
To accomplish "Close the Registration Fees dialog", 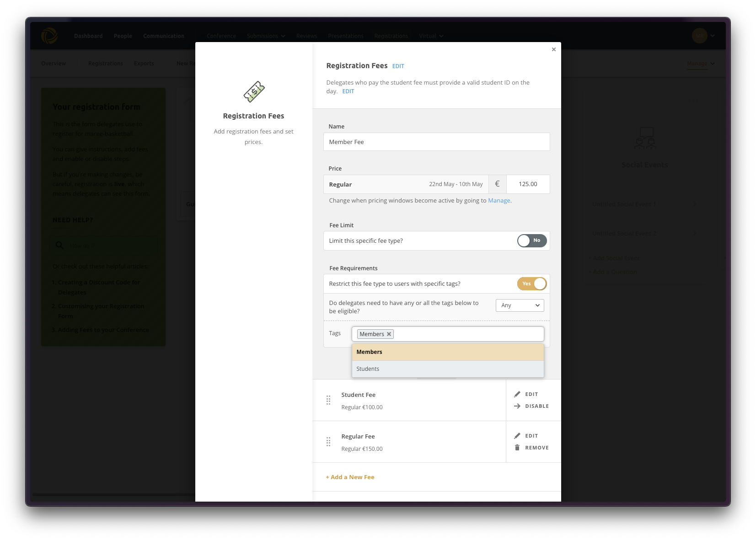I will (553, 49).
